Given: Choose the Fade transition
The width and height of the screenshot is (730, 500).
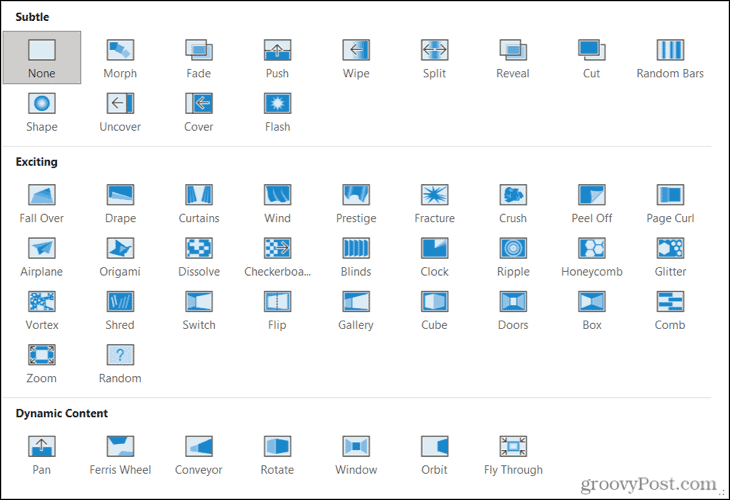Looking at the screenshot, I should (x=199, y=58).
